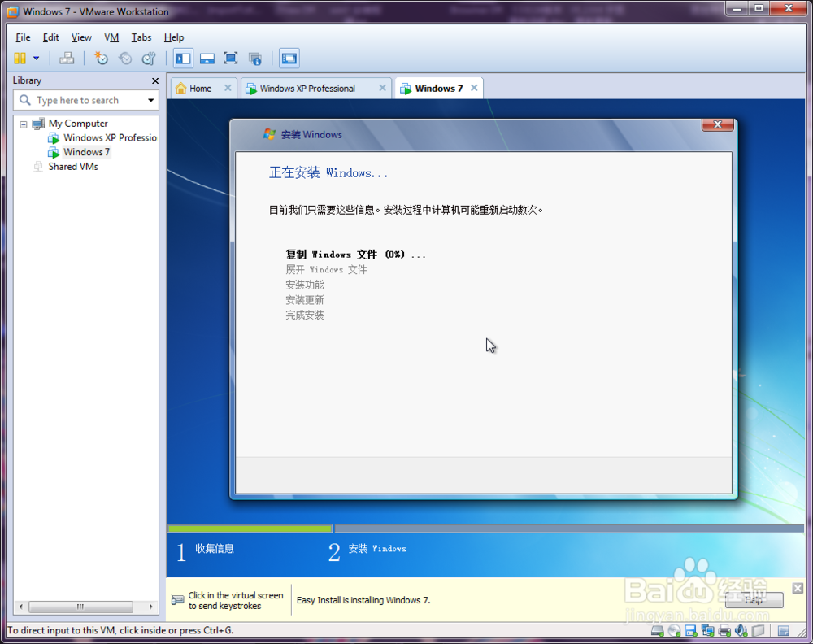Click the Windows 7 VM icon in Library
Viewport: 813px width, 644px height.
[x=54, y=152]
